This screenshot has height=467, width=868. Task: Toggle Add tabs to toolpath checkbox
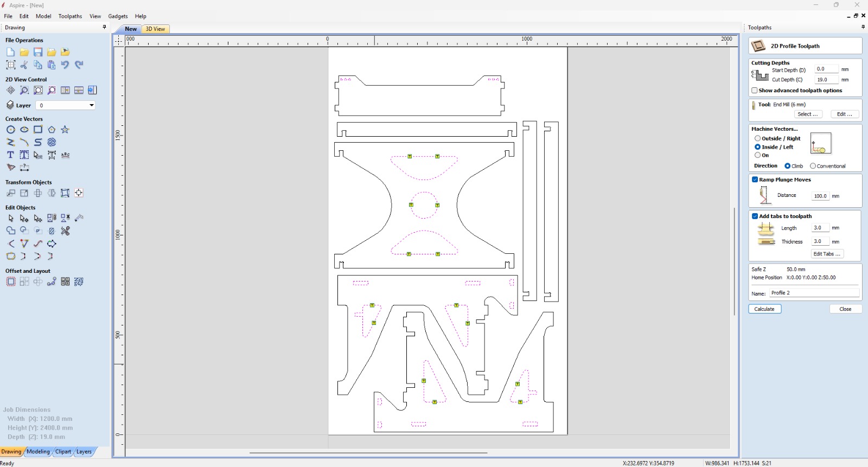[x=755, y=216]
